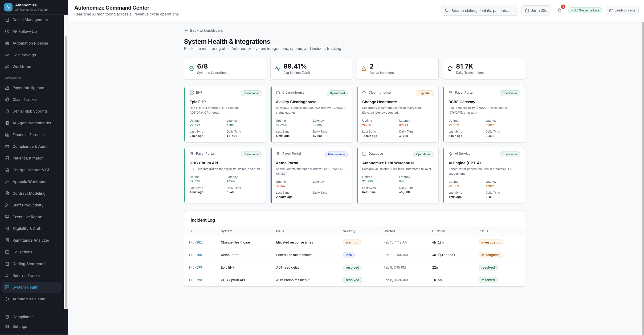Screen dimensions: 644x335
Task: Open Autonomize Demo in the sidebar
Action: (29, 299)
